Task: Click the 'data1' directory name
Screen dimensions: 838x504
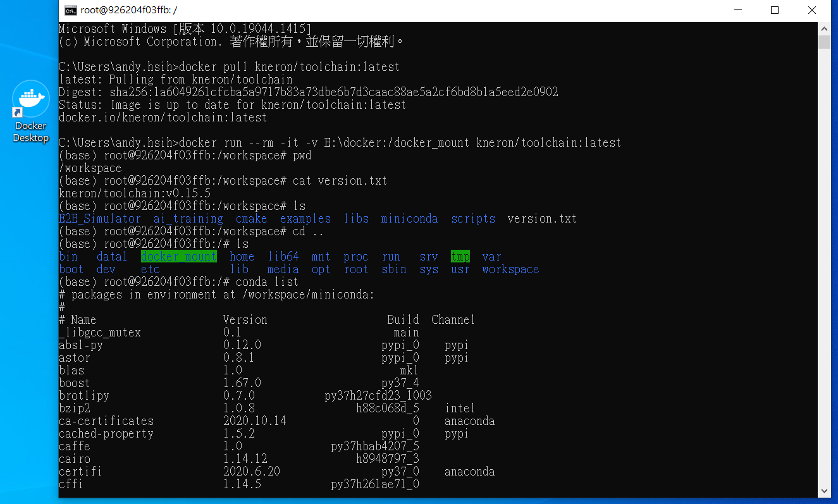Action: (x=113, y=256)
